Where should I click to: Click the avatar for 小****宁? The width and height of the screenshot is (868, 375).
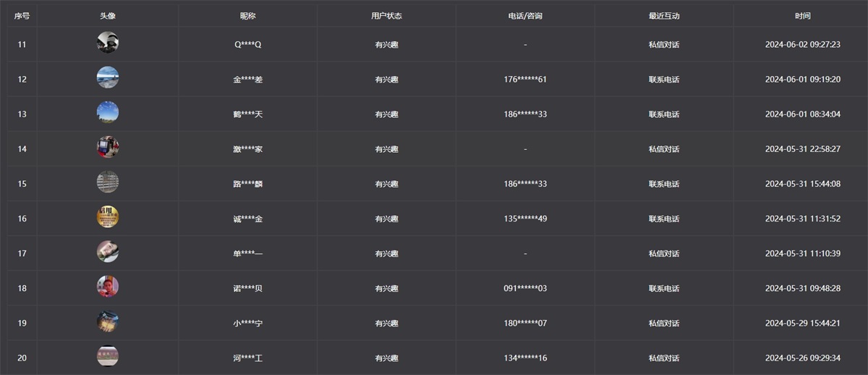coord(108,321)
